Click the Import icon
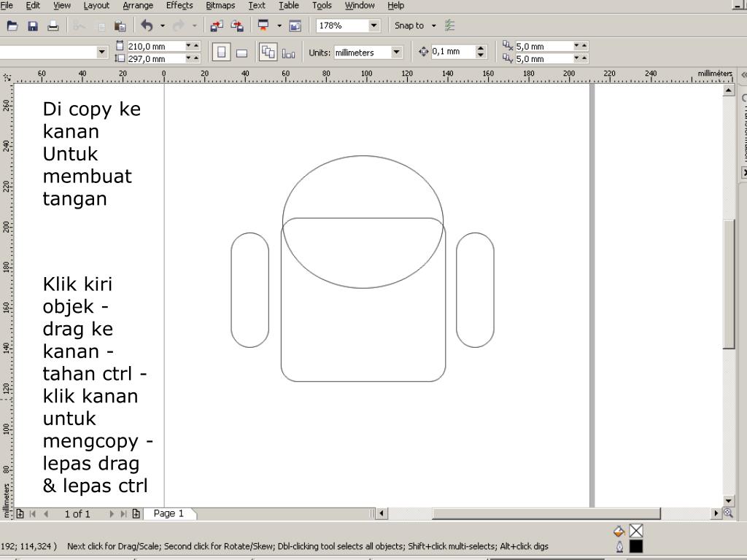This screenshot has height=560, width=747. coord(217,26)
